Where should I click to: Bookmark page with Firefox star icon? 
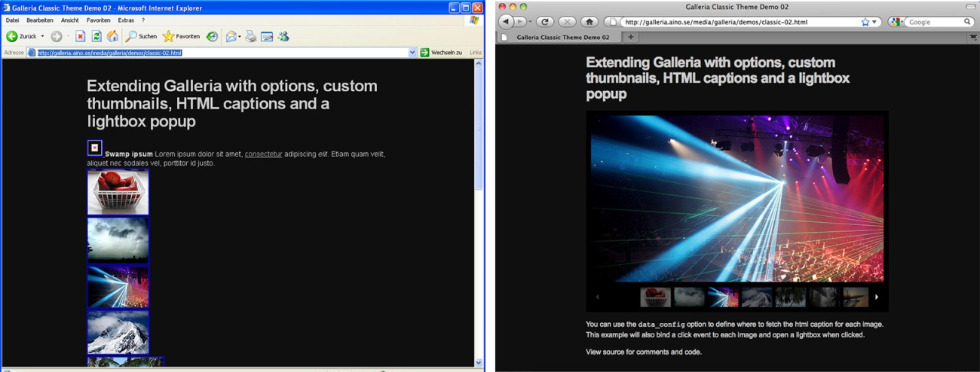click(x=865, y=22)
